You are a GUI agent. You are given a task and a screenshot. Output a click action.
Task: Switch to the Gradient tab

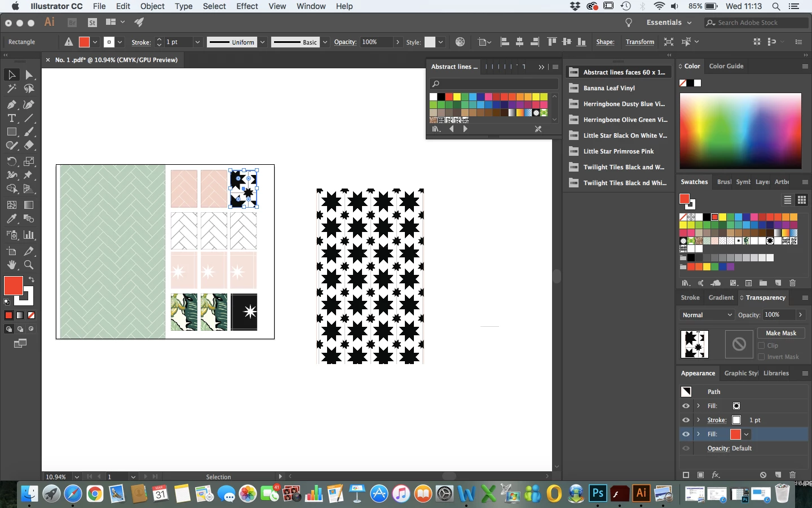tap(721, 297)
